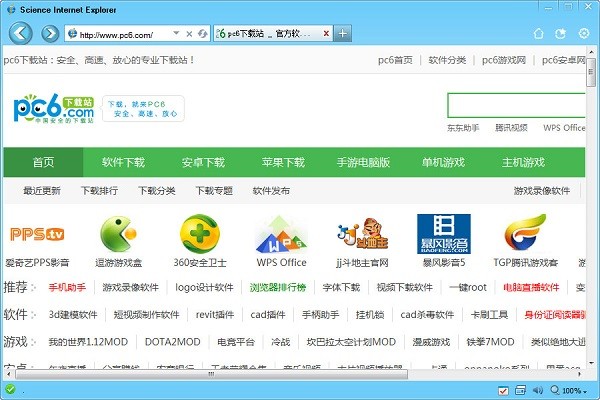The height and width of the screenshot is (400, 600).
Task: Go forward with the forward arrow
Action: click(50, 34)
